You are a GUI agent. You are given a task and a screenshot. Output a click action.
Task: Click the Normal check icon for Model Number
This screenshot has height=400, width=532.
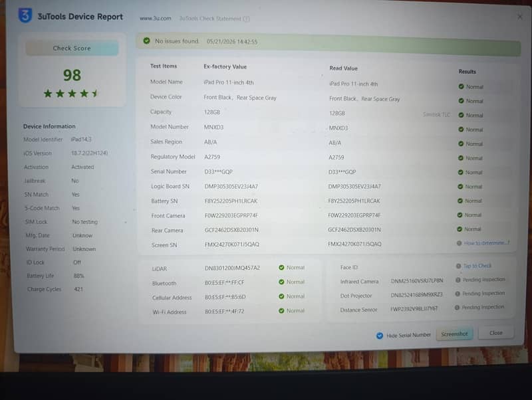point(461,129)
